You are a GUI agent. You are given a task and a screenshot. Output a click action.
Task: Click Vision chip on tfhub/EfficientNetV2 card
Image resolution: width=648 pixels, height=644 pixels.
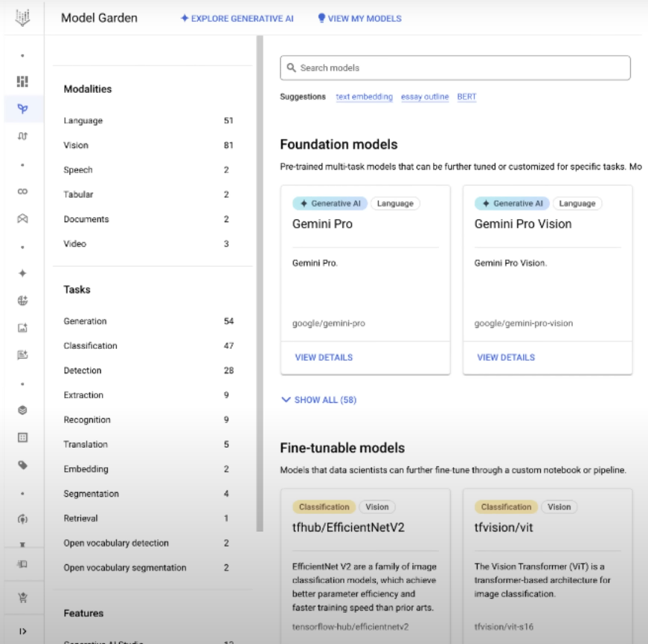(377, 507)
